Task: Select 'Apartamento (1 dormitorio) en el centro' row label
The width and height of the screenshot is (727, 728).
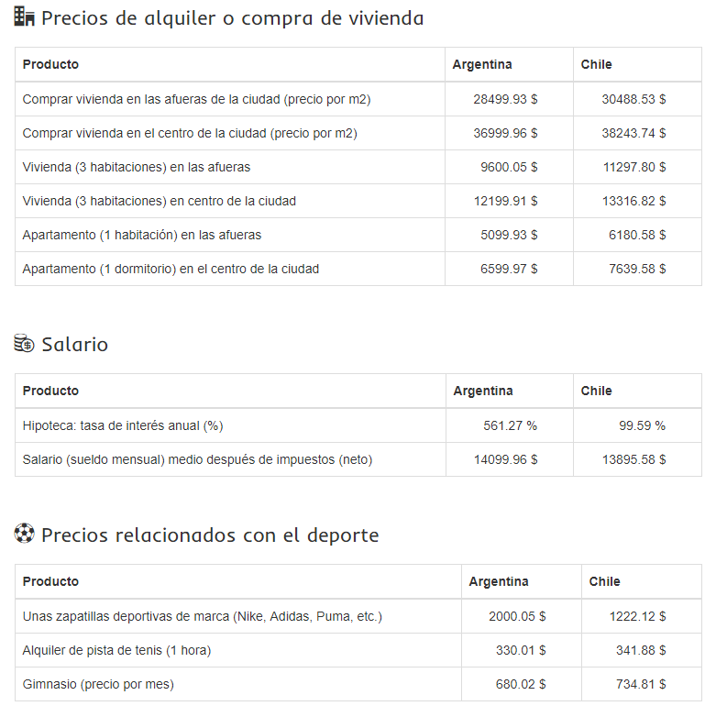Action: 171,269
